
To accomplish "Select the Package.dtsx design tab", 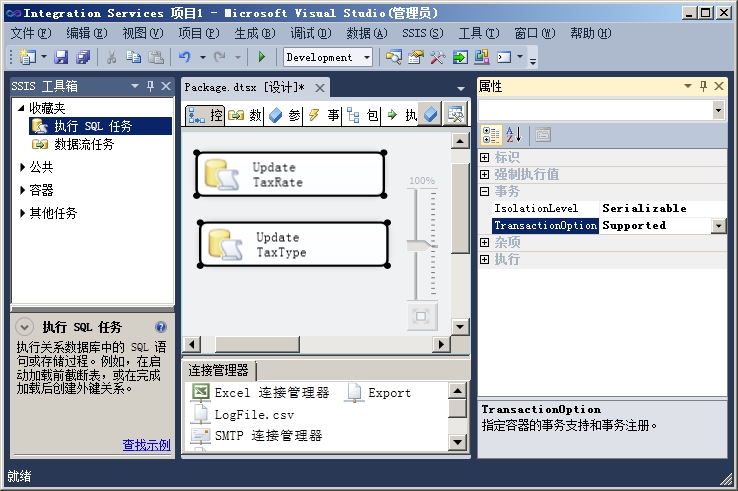I will [x=245, y=88].
